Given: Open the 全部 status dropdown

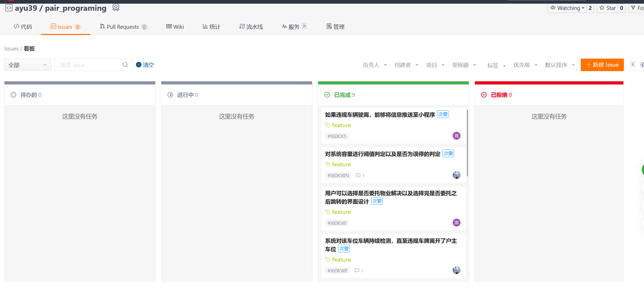Looking at the screenshot, I should coord(27,65).
